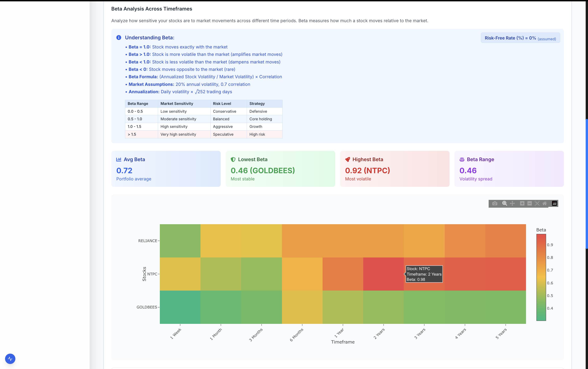Click the '> 1.5' table cell
This screenshot has width=588, height=369.
[x=141, y=134]
